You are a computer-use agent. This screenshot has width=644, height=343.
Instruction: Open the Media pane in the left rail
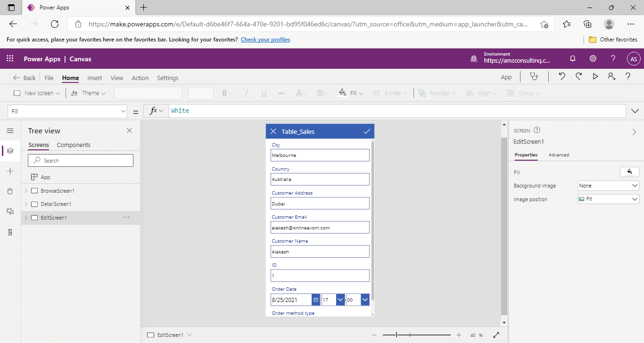coord(10,212)
